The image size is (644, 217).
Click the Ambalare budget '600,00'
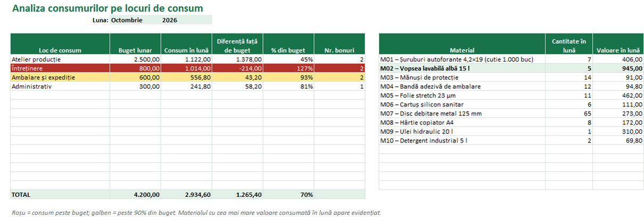pos(135,78)
